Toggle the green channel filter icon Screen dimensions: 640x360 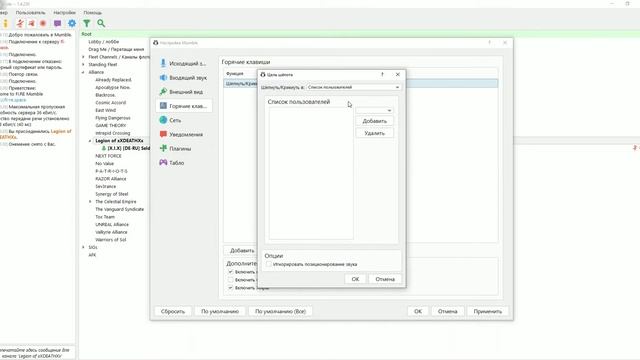pos(87,23)
